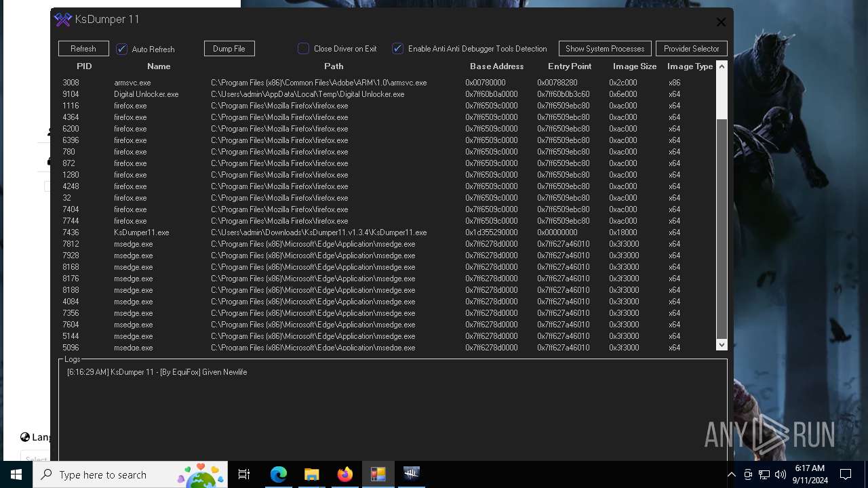Launch Microsoft Edge from the taskbar
The image size is (868, 488).
tap(278, 474)
